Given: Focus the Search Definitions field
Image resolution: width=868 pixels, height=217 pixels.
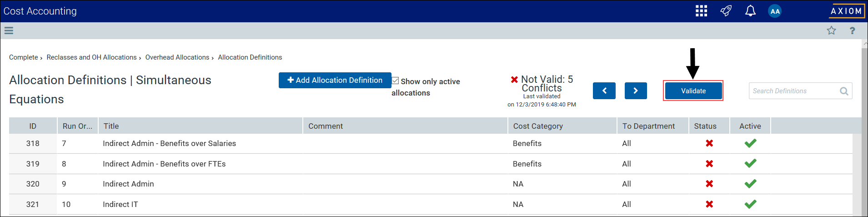Looking at the screenshot, I should [793, 91].
